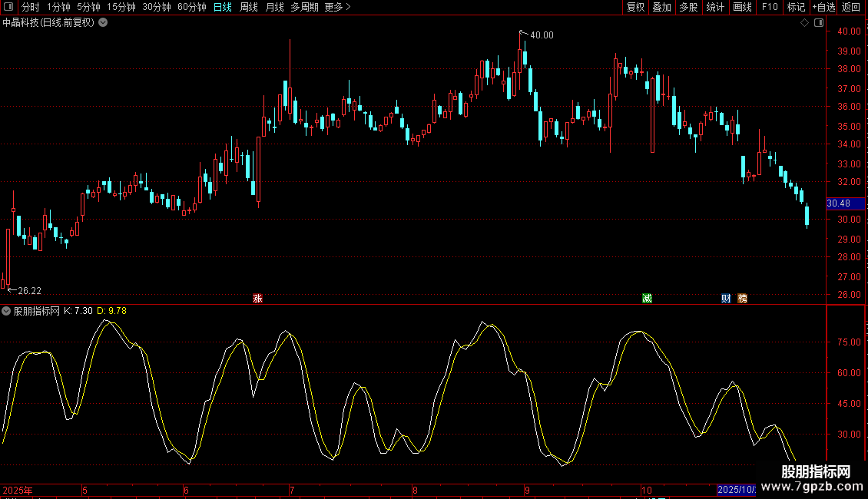Click the green 减 event marker

coord(647,298)
